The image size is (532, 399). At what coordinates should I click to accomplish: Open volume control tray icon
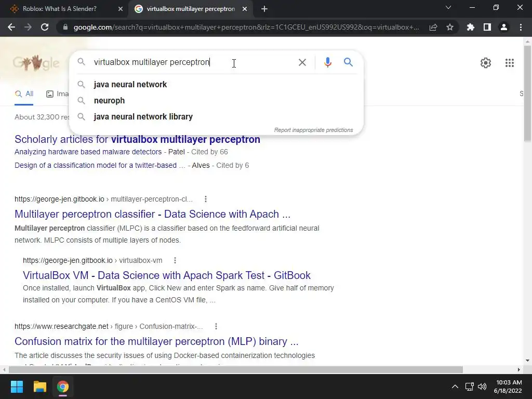[x=482, y=387]
